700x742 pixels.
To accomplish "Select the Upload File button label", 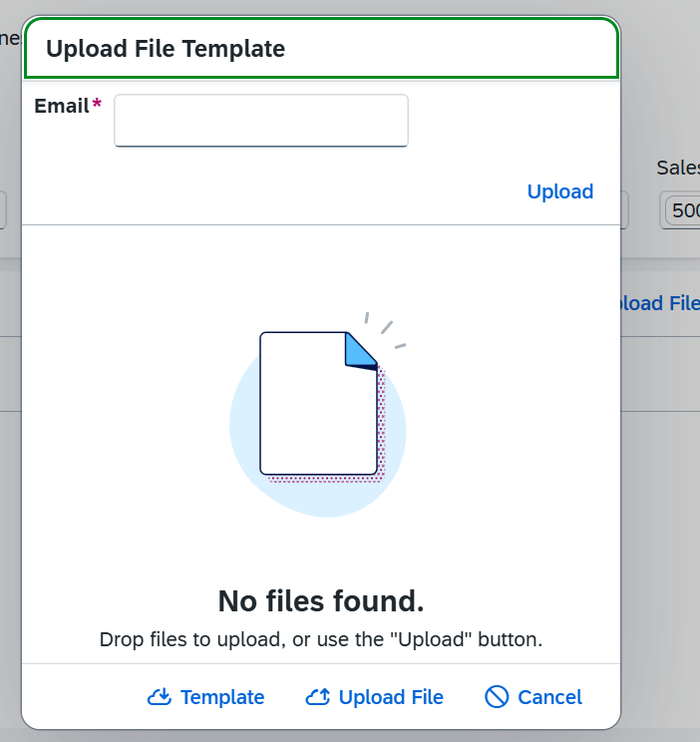I will point(391,697).
